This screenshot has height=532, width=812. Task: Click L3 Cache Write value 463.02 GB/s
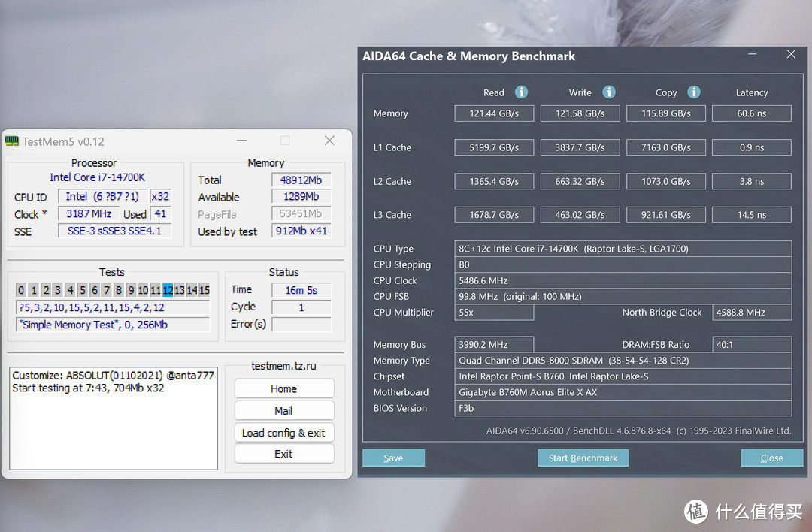[x=580, y=215]
